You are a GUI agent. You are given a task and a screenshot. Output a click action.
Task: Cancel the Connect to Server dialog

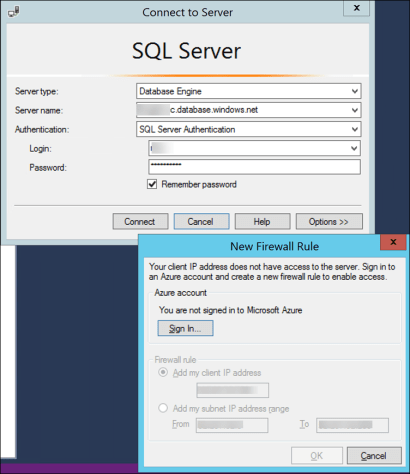201,222
